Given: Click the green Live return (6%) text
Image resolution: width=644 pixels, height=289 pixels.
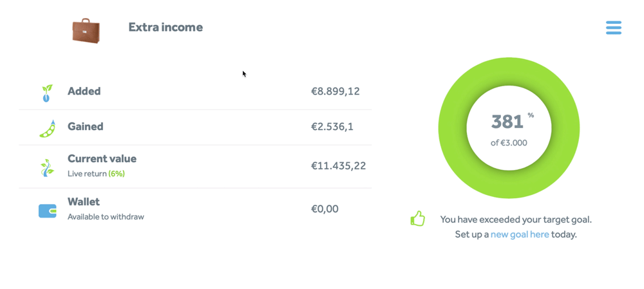Looking at the screenshot, I should coord(116,174).
